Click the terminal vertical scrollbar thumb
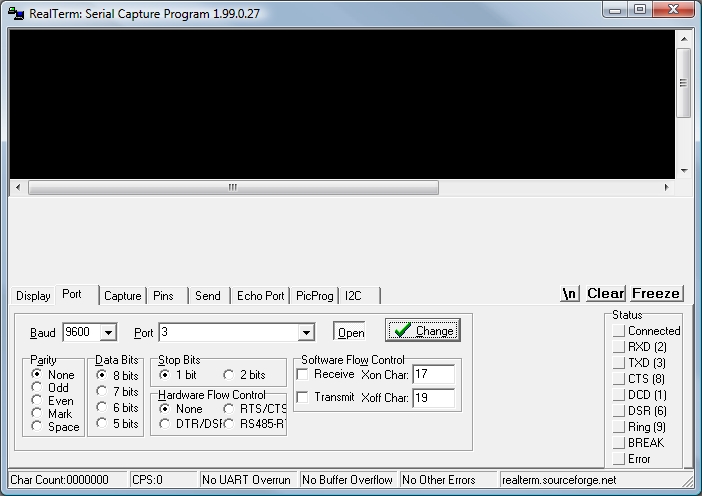The width and height of the screenshot is (702, 496). pyautogui.click(x=684, y=83)
